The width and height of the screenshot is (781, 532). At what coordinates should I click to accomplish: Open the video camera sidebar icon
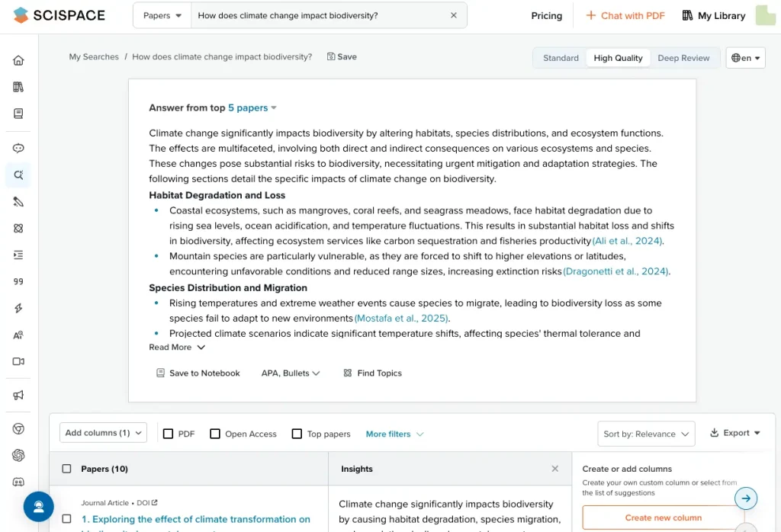[18, 361]
